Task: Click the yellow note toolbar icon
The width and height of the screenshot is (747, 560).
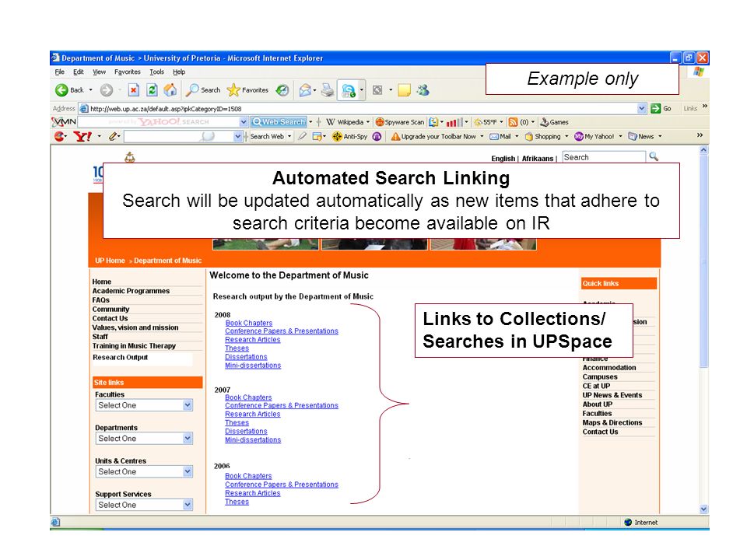Action: tap(404, 90)
